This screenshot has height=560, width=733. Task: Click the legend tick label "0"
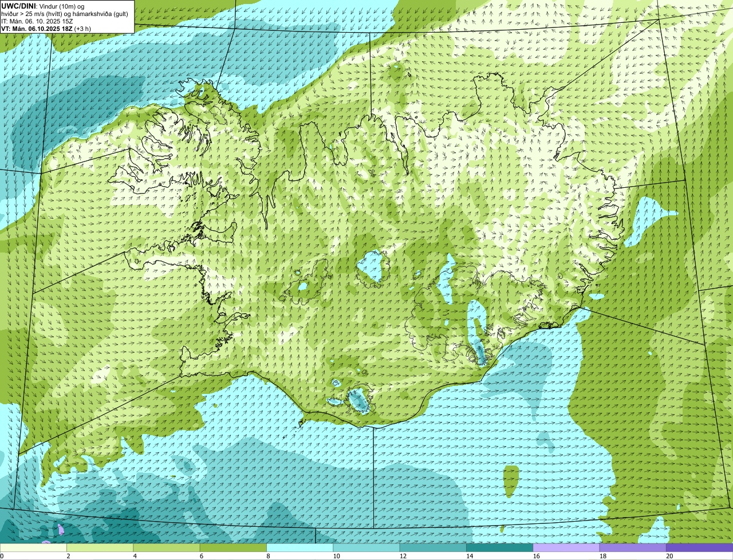(2, 556)
